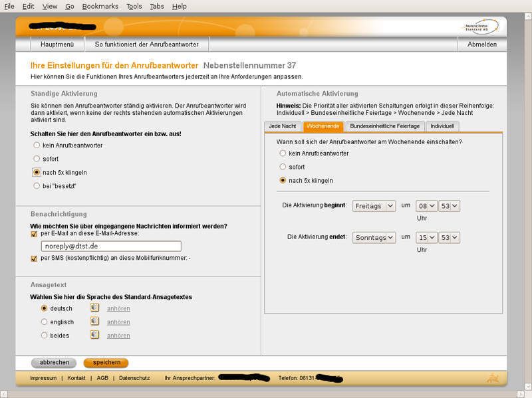Open the View menu
Image resolution: width=532 pixels, height=398 pixels.
click(x=49, y=6)
